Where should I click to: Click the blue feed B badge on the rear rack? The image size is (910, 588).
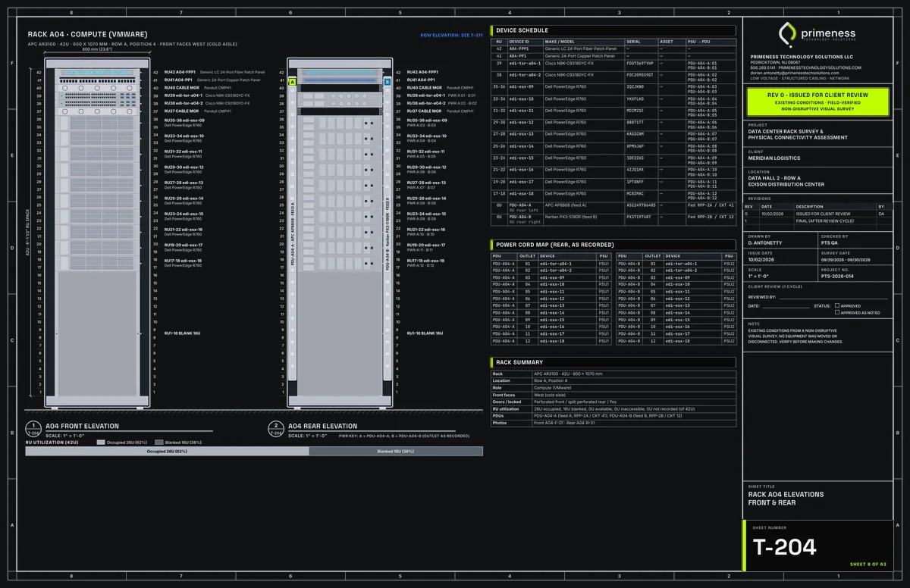[387, 81]
